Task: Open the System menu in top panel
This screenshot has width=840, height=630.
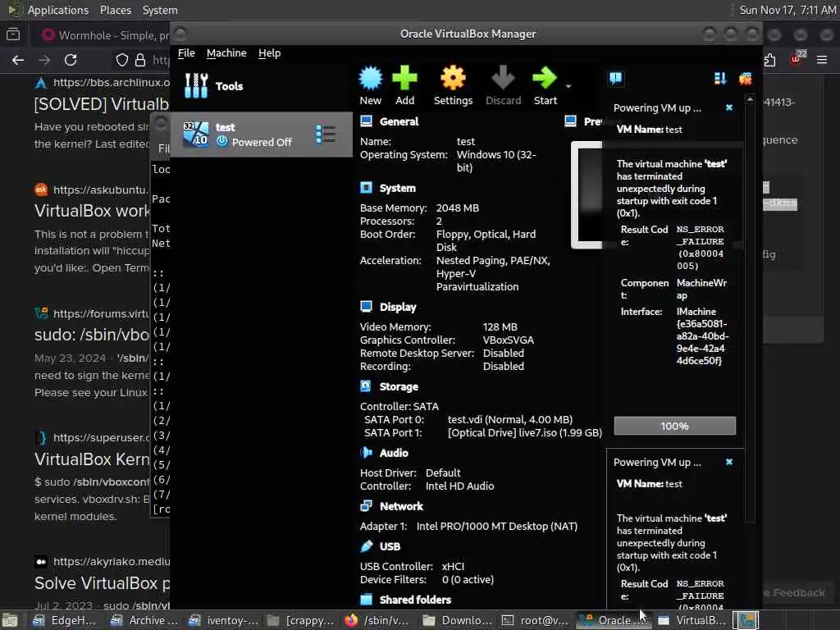Action: tap(160, 10)
